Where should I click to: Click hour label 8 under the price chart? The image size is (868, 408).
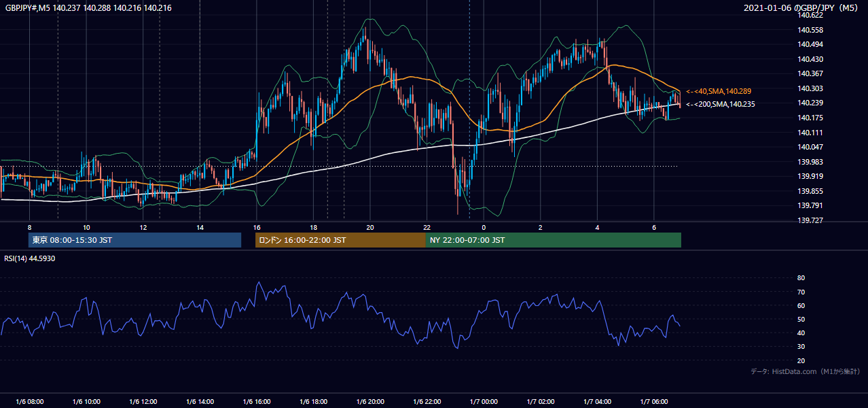29,227
